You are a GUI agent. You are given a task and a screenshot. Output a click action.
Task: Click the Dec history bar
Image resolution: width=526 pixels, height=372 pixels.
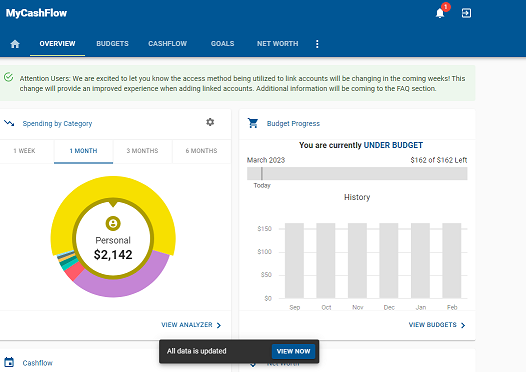[389, 261]
